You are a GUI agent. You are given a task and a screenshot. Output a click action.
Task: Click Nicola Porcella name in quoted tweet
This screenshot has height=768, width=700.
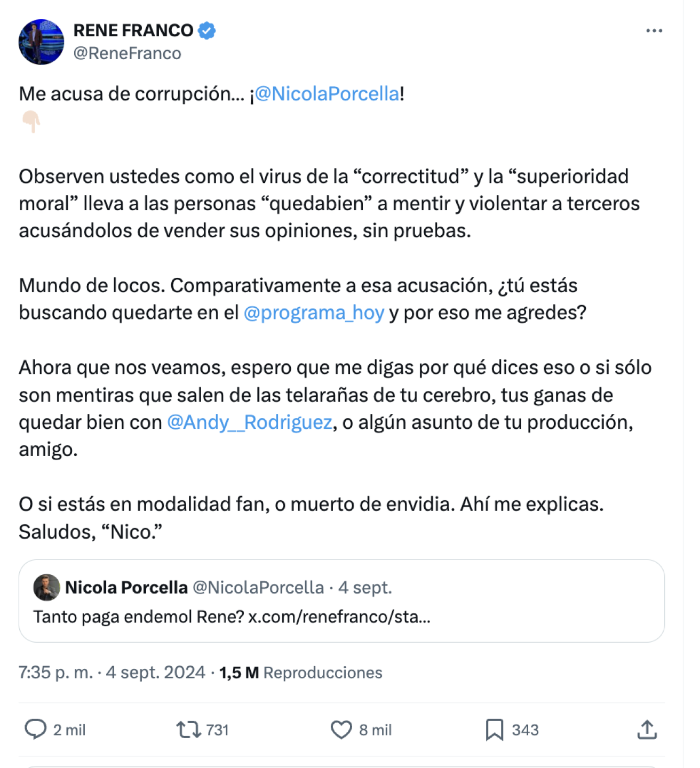126,587
